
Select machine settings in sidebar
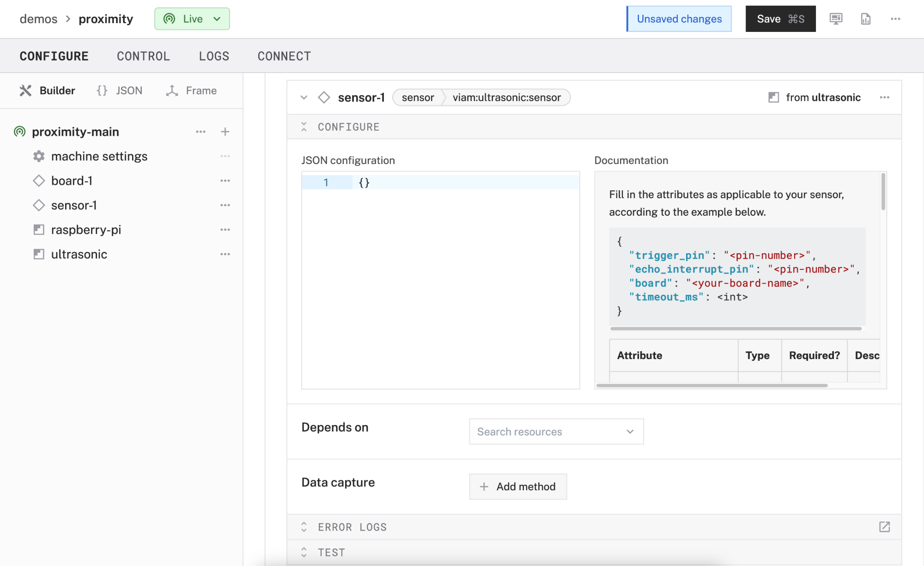coord(99,156)
